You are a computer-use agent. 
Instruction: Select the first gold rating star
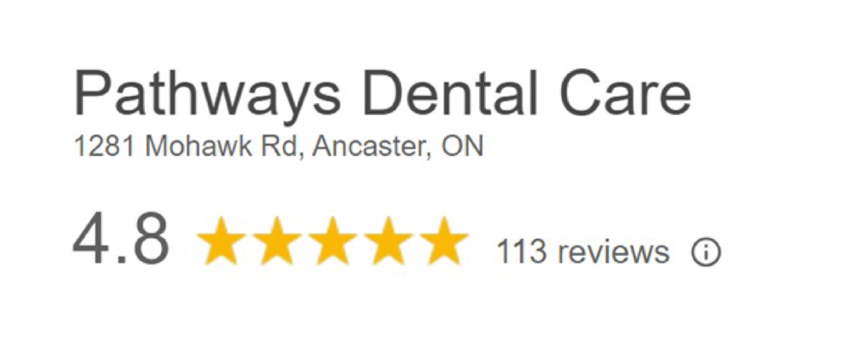tap(221, 241)
